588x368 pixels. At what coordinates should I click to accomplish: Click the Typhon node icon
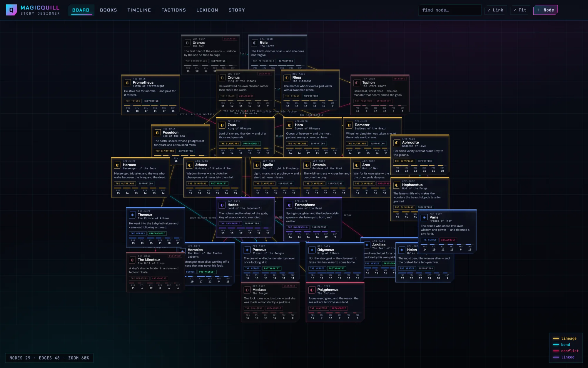[x=357, y=83]
